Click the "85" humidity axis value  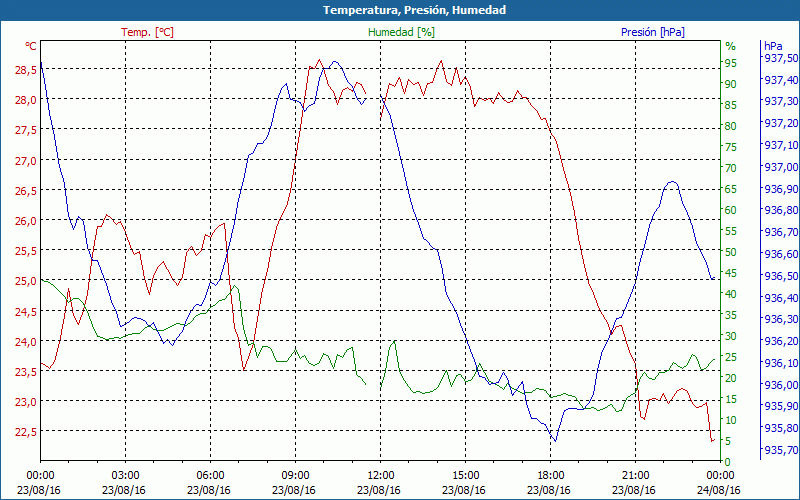click(731, 105)
